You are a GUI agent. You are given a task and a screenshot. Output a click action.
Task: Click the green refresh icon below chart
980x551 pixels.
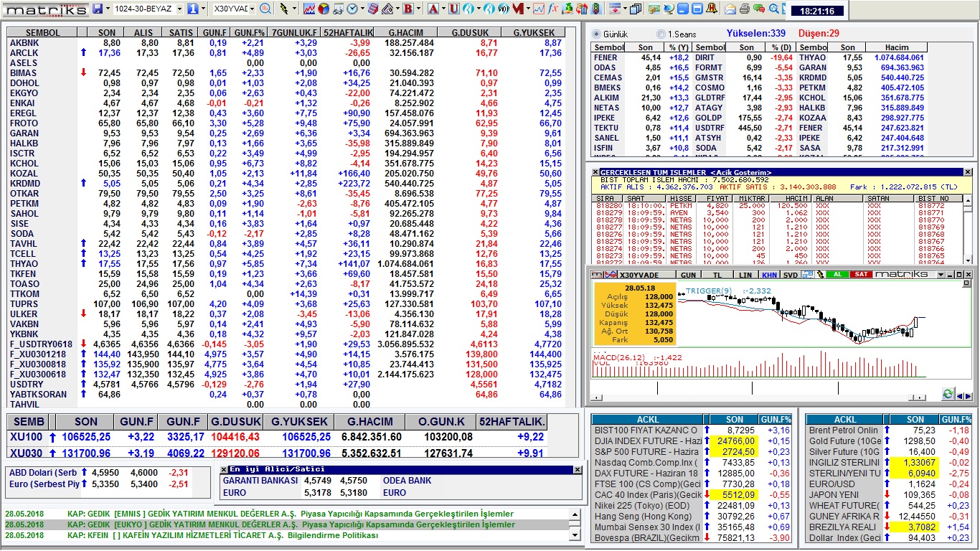coord(948,394)
